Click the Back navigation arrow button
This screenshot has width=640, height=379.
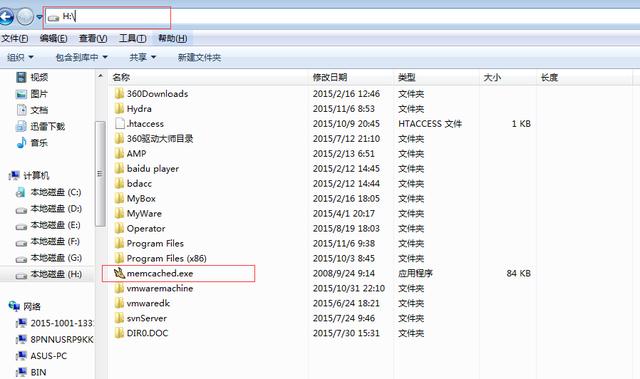6,17
